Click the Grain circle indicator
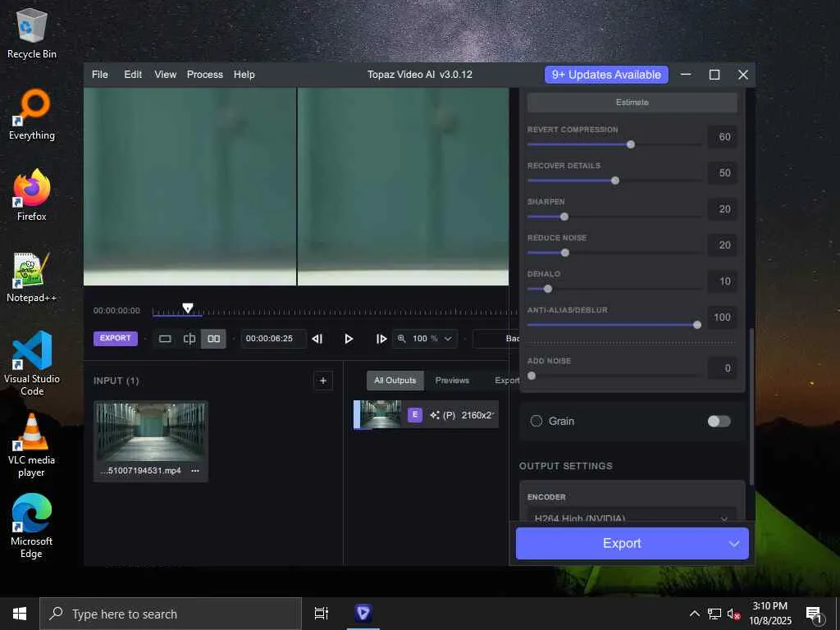Viewport: 840px width, 630px height. [x=536, y=421]
